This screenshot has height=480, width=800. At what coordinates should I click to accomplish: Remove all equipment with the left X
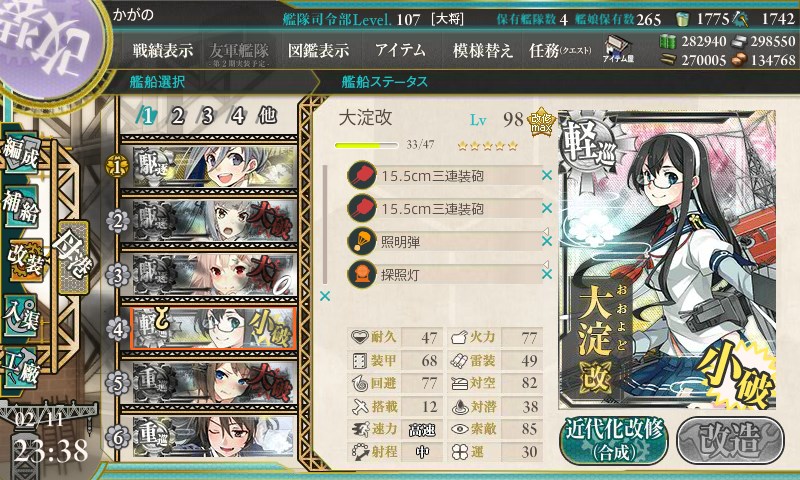pyautogui.click(x=324, y=296)
